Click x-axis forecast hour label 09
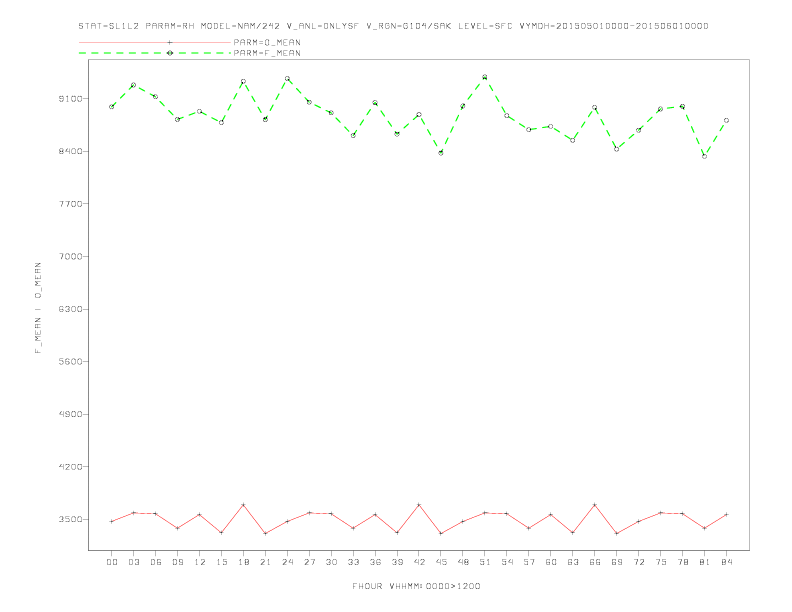The height and width of the screenshot is (612, 792). [x=177, y=562]
